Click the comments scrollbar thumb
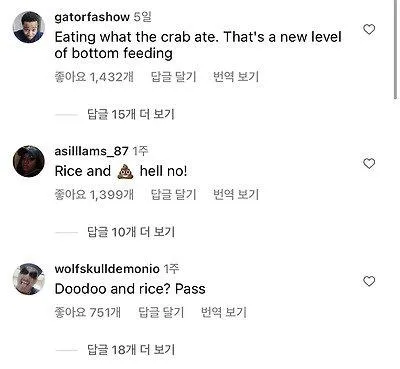 pos(396,50)
